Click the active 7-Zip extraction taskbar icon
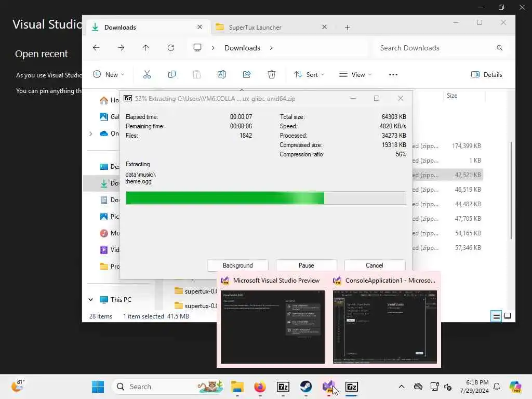This screenshot has height=399, width=532. [x=352, y=387]
